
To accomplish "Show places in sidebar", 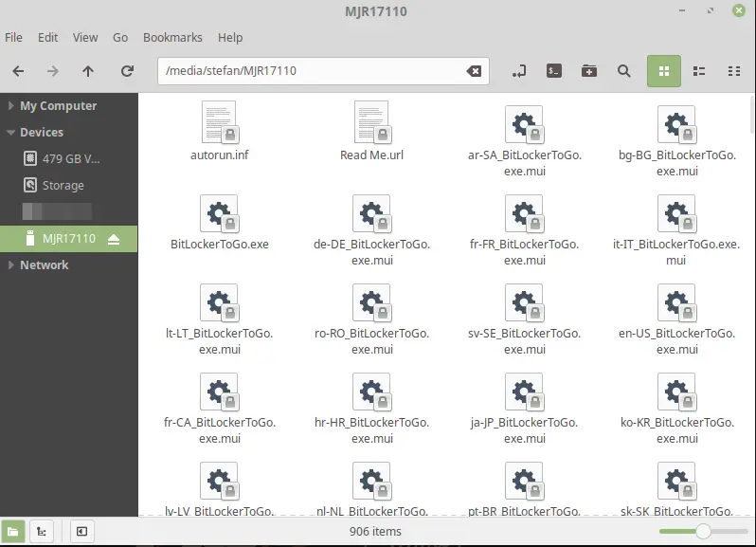I will point(13,531).
